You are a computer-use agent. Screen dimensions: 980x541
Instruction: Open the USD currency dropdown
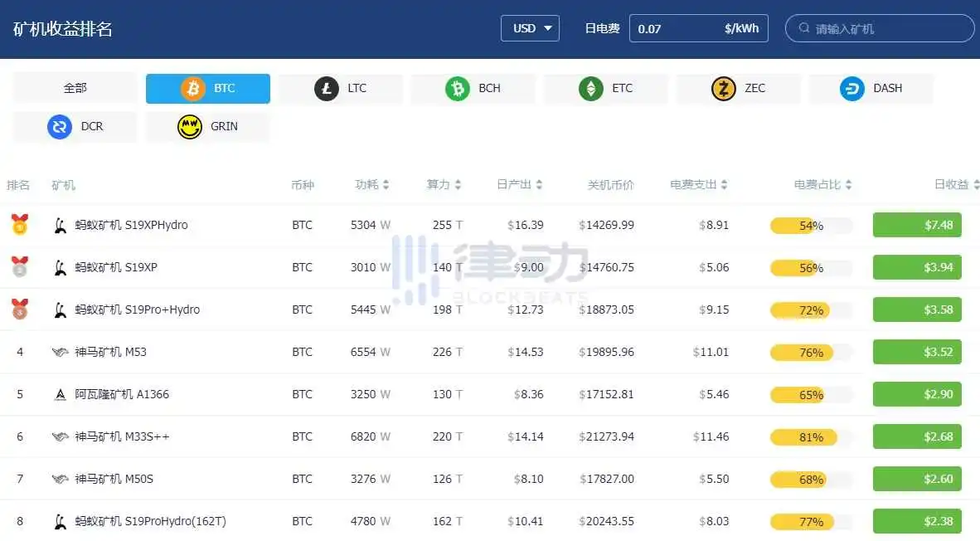click(530, 28)
